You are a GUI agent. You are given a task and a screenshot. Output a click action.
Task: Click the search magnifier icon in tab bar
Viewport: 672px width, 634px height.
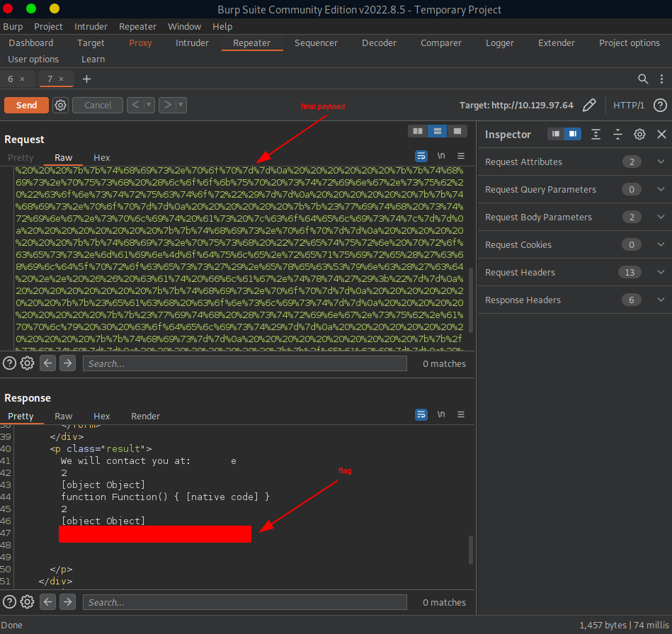coord(643,79)
